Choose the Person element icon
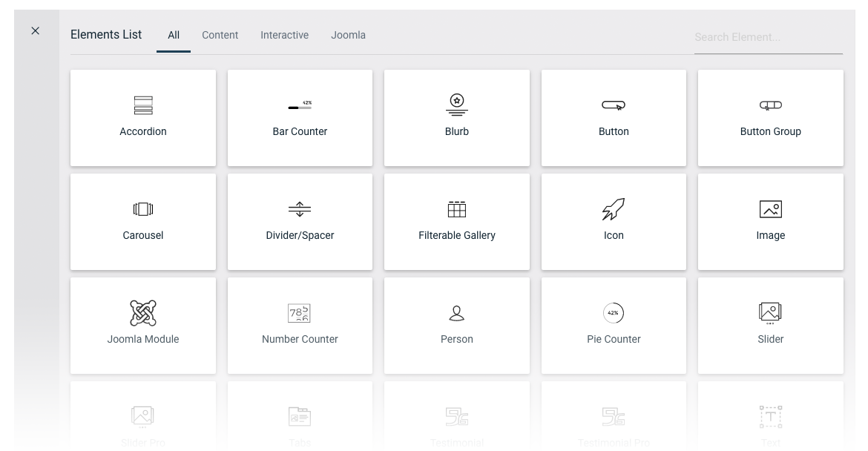Screen dimensions: 868x451 pos(457,313)
